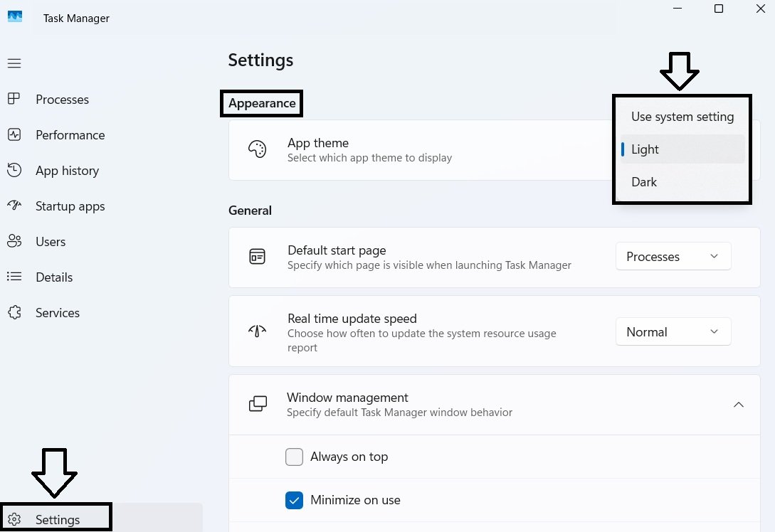
Task: Click the Startup apps speedometer icon
Action: click(x=14, y=205)
